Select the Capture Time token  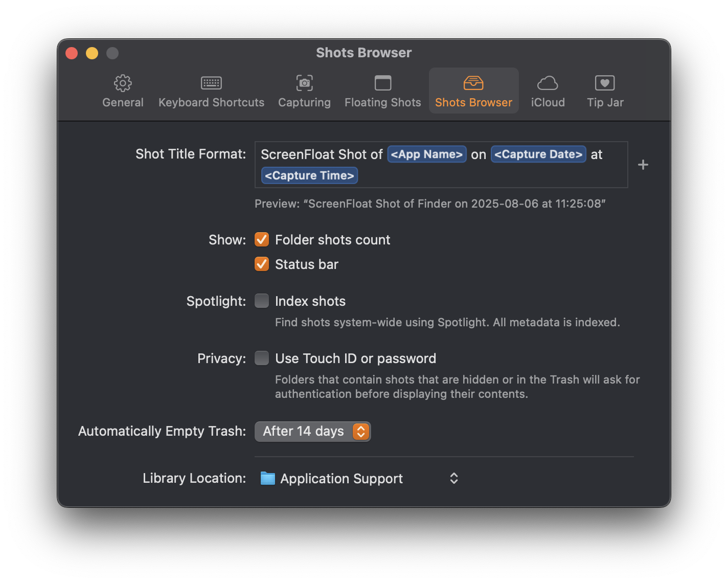tap(309, 175)
